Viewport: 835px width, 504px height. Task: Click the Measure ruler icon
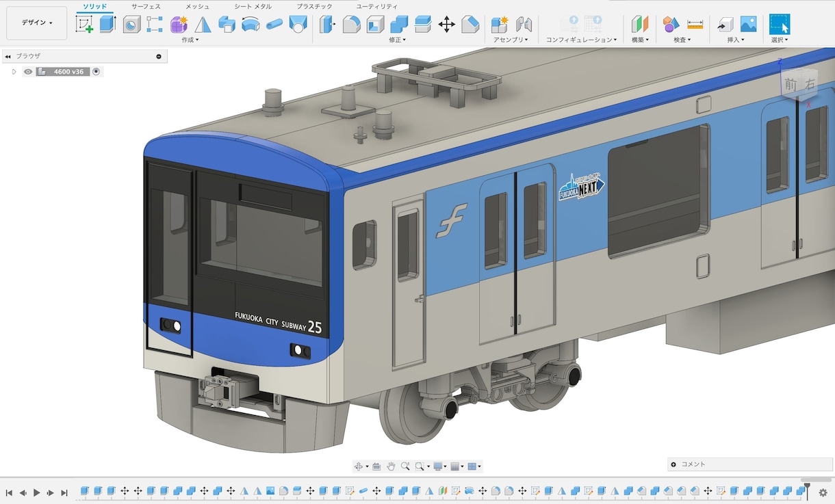695,25
